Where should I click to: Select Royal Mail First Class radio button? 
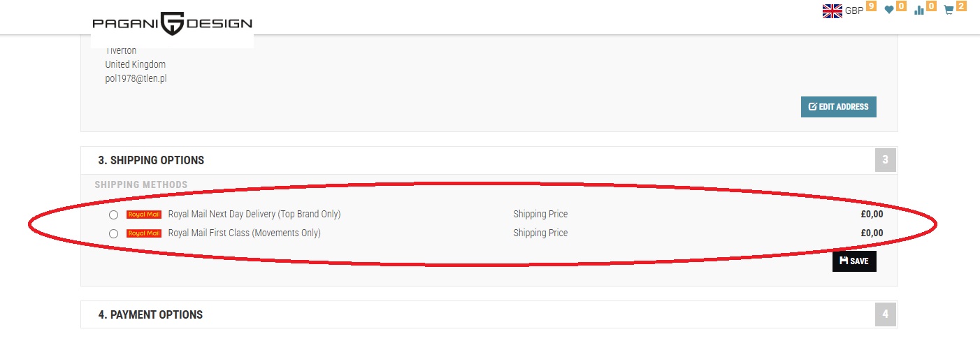pyautogui.click(x=113, y=233)
